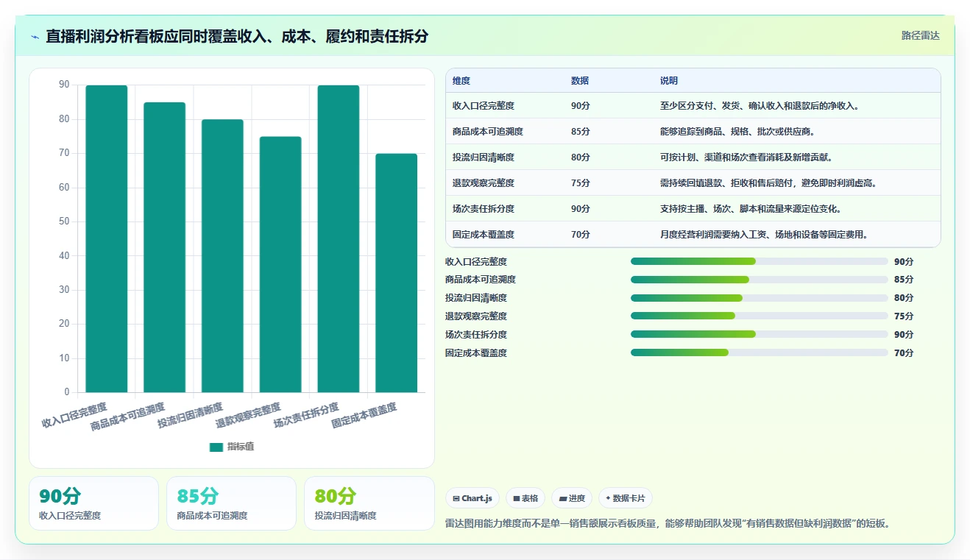
Task: Click the Chart.js tag
Action: click(472, 498)
